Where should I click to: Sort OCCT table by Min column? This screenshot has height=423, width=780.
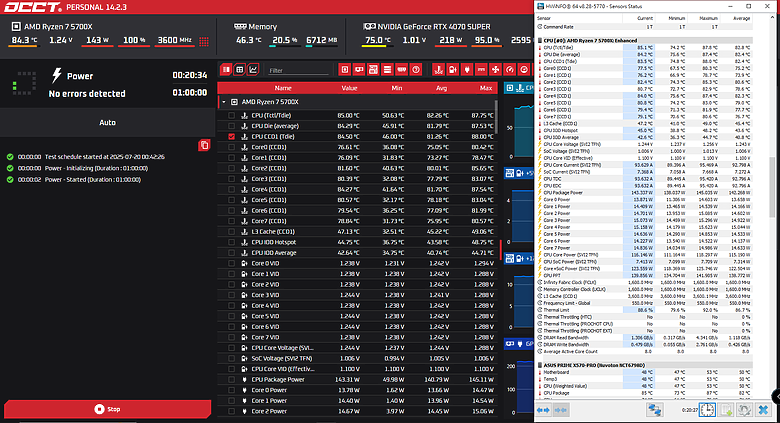tap(396, 88)
